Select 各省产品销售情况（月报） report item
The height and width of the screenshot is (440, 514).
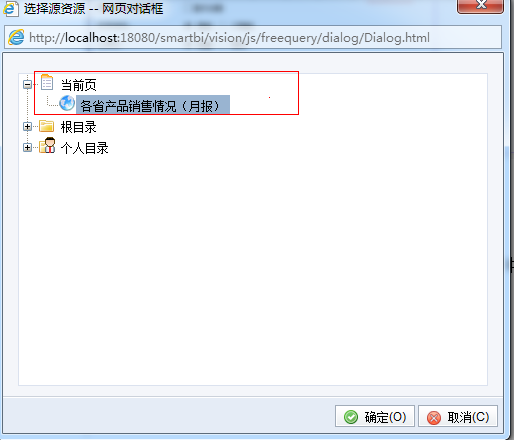[153, 106]
